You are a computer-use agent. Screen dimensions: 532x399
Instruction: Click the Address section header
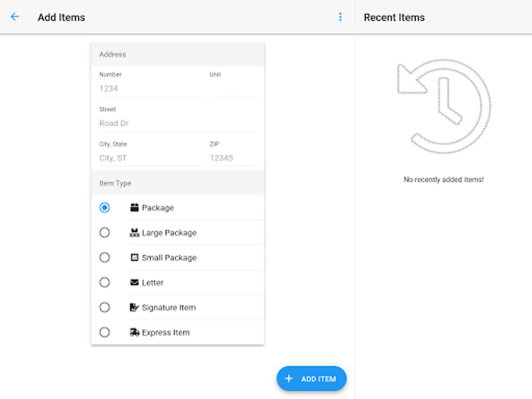(x=178, y=55)
